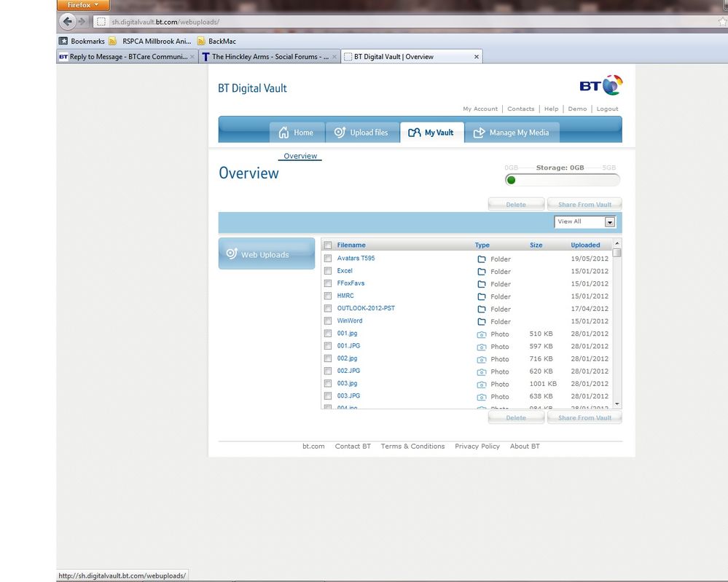Screen dimensions: 728x582
Task: Click the Overview breadcrumb link
Action: (x=300, y=156)
